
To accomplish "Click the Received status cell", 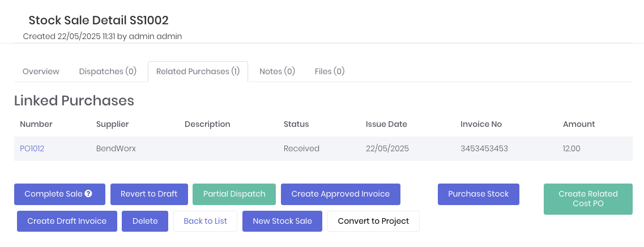I will 301,148.
